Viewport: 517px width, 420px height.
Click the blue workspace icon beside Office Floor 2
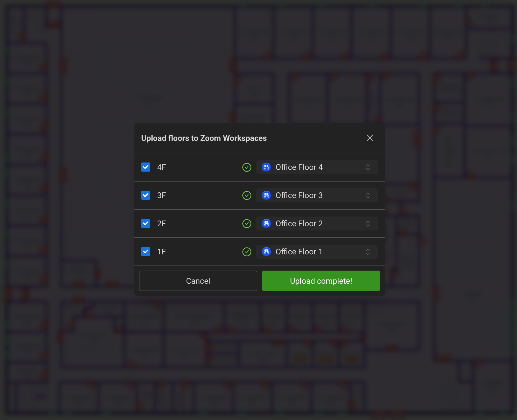point(266,224)
